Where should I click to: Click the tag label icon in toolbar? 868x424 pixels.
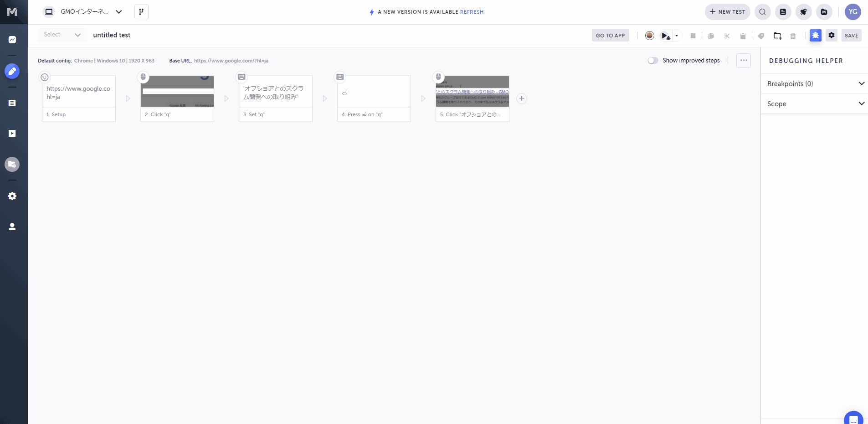[x=761, y=36]
